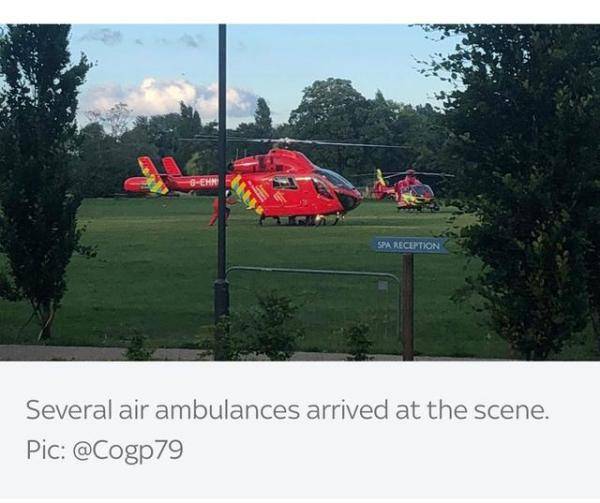Click the smaller helicopter in the background
Screen dimensions: 600x503
(x=408, y=189)
